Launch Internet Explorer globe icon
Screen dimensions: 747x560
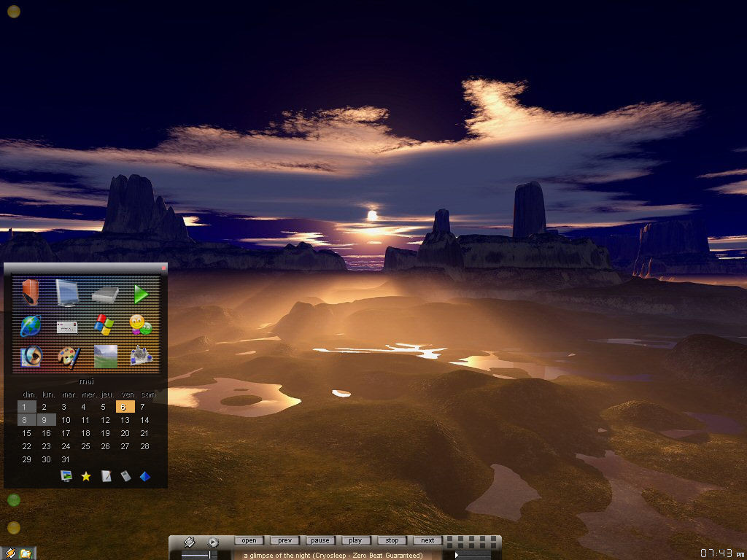point(30,325)
